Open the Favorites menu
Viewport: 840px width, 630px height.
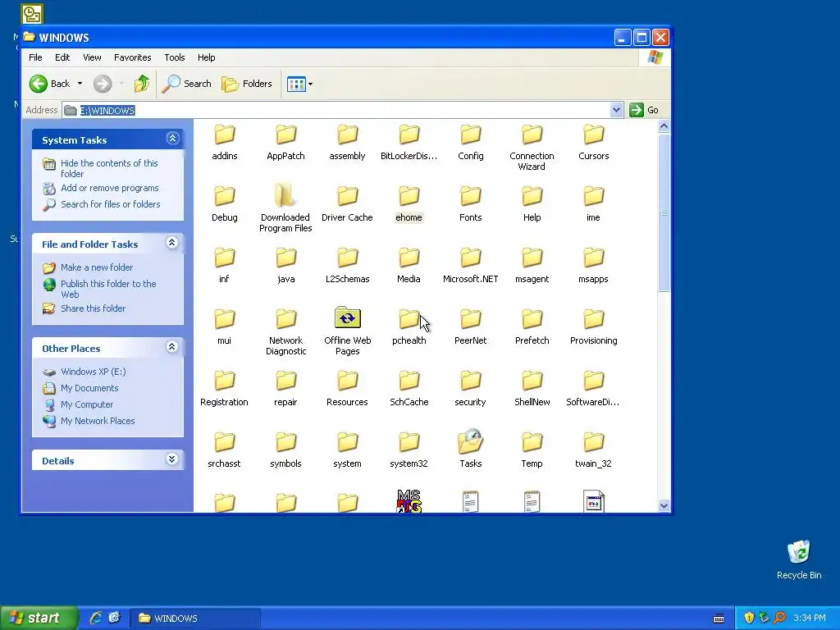pyautogui.click(x=132, y=57)
